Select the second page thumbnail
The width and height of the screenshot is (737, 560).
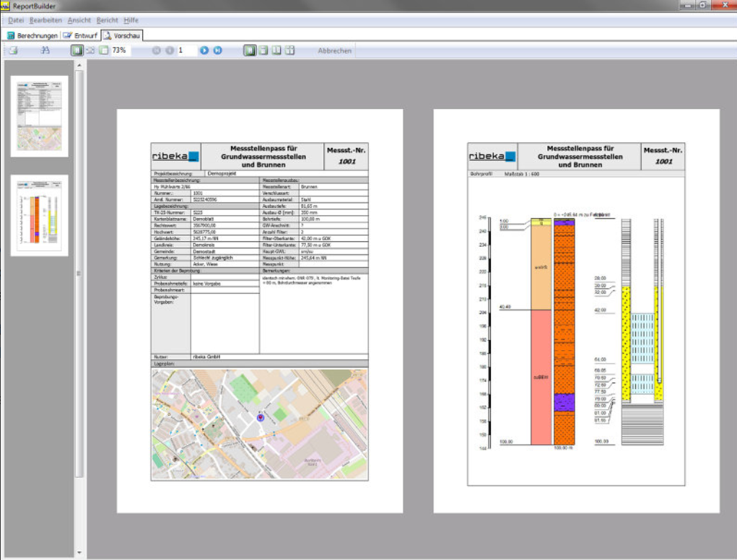click(x=40, y=215)
